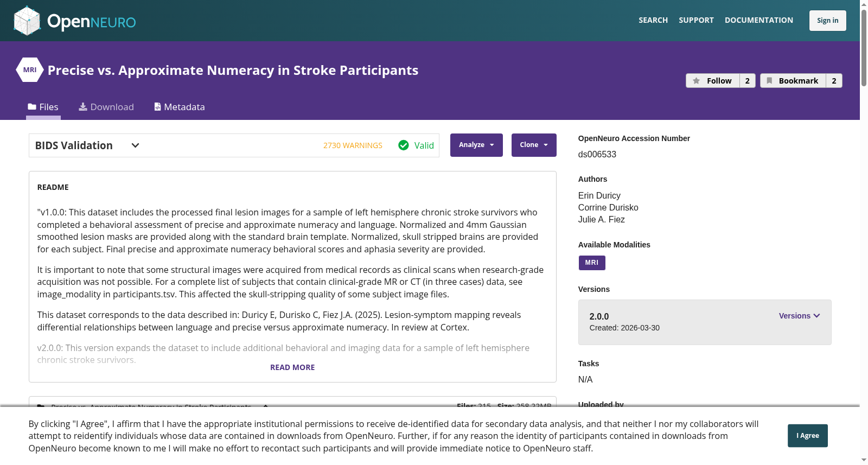
Task: Click the green Valid checkmark icon
Action: tap(404, 145)
